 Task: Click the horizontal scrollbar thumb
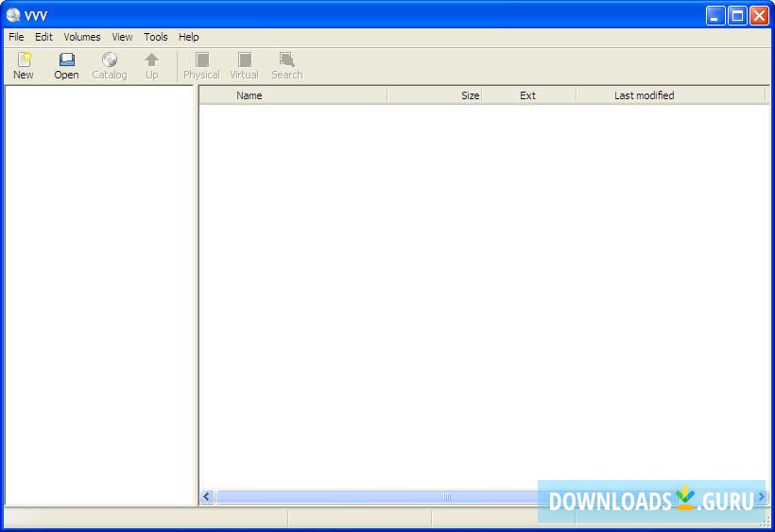447,496
